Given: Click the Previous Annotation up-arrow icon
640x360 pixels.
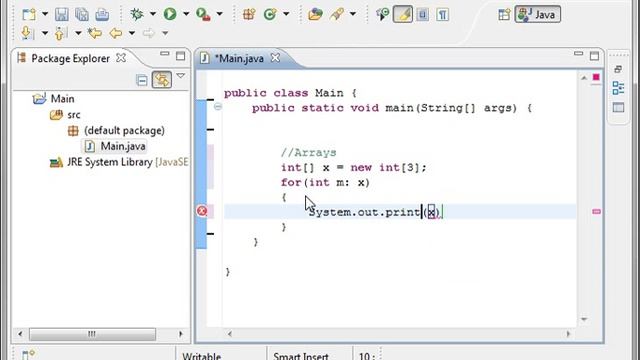Looking at the screenshot, I should (x=60, y=33).
